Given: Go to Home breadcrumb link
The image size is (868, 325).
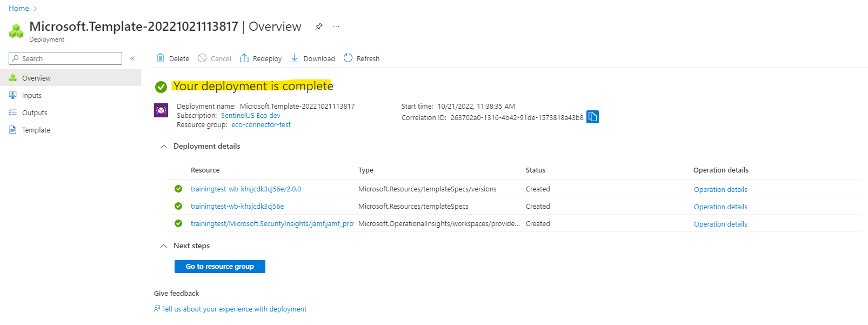Looking at the screenshot, I should coord(19,8).
